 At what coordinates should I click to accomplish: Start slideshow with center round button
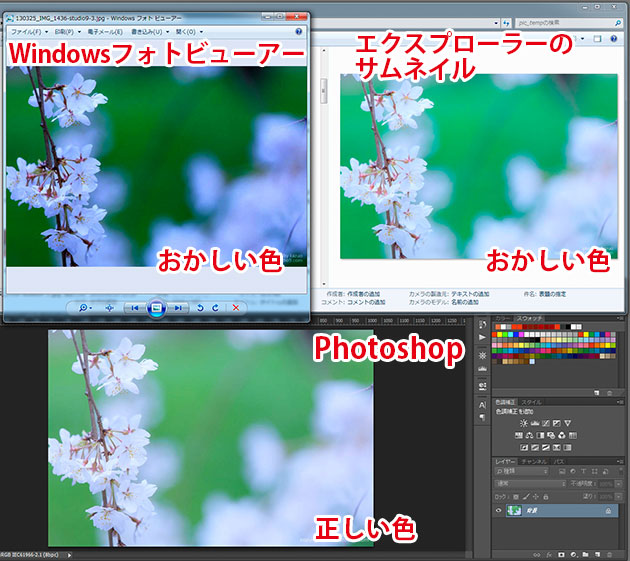click(x=156, y=308)
